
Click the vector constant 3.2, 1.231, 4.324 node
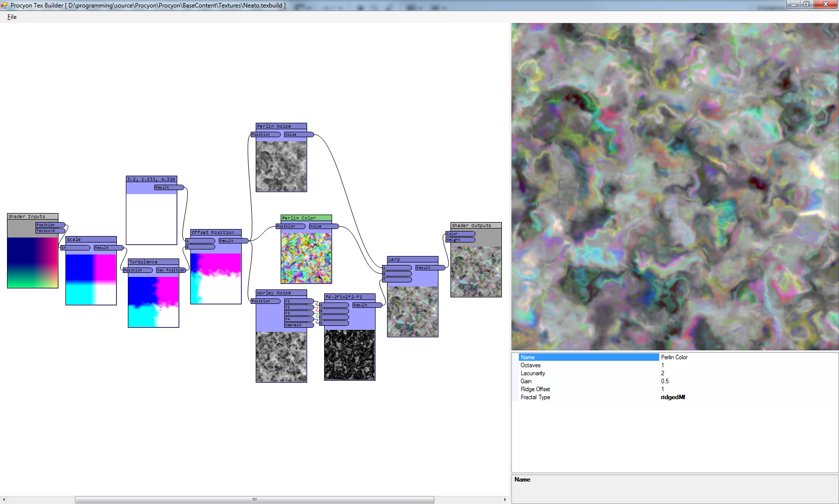click(x=151, y=179)
